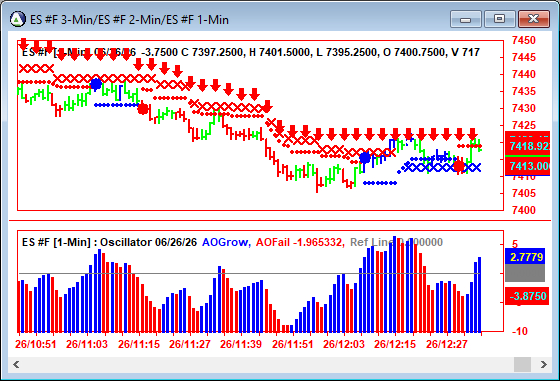Click the chart window application icon

point(18,19)
